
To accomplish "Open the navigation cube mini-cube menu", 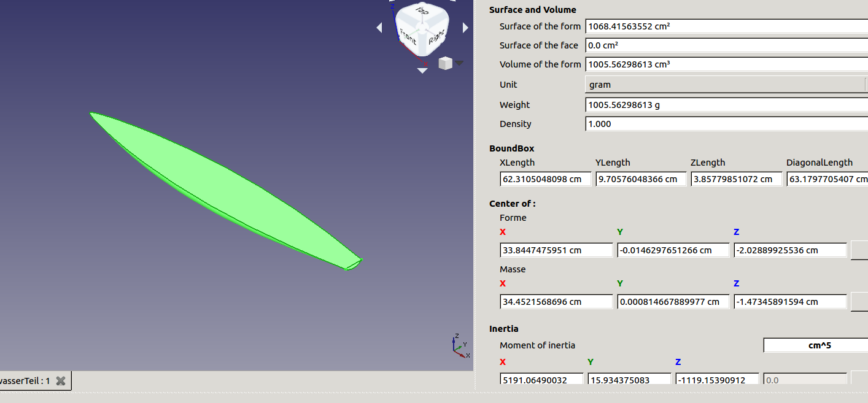I will (451, 63).
